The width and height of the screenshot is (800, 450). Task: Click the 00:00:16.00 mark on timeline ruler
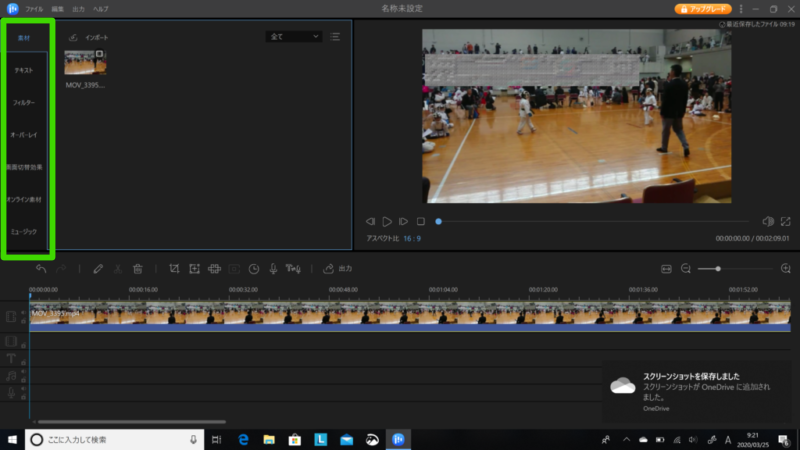tap(143, 289)
